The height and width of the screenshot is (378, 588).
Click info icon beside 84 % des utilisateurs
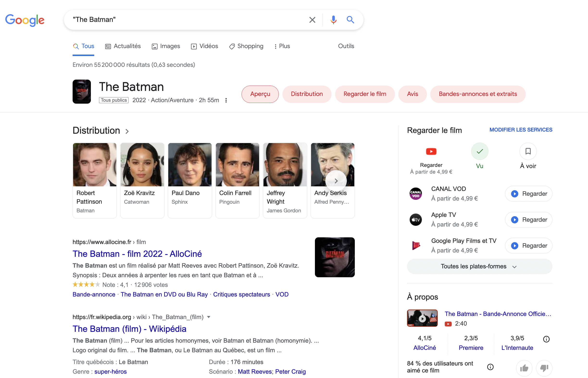490,367
